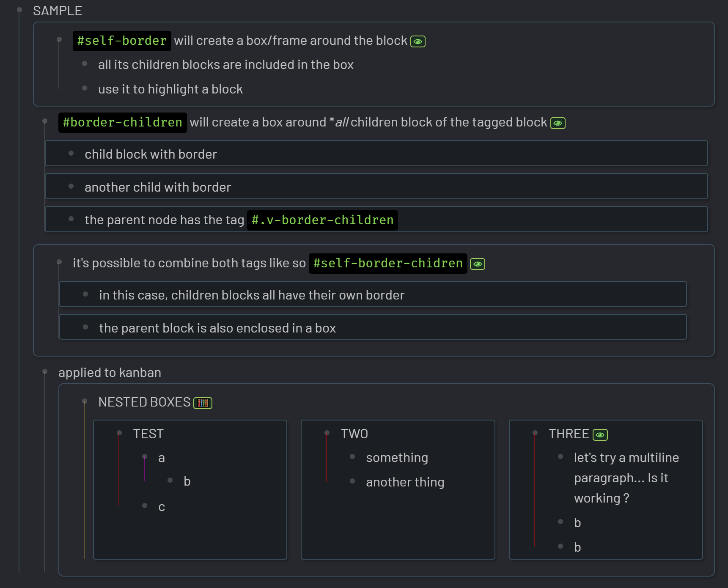The image size is (728, 588).
Task: Follow the #.v-border-children tag link
Action: click(x=322, y=220)
